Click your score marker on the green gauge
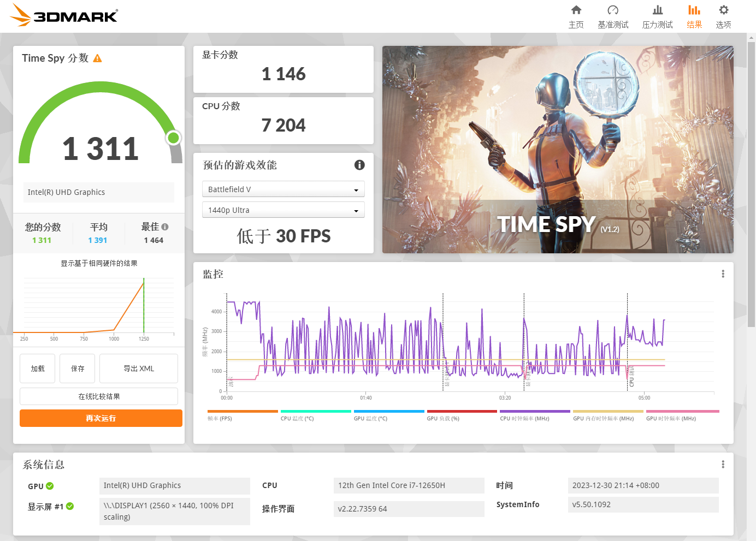 coord(173,139)
